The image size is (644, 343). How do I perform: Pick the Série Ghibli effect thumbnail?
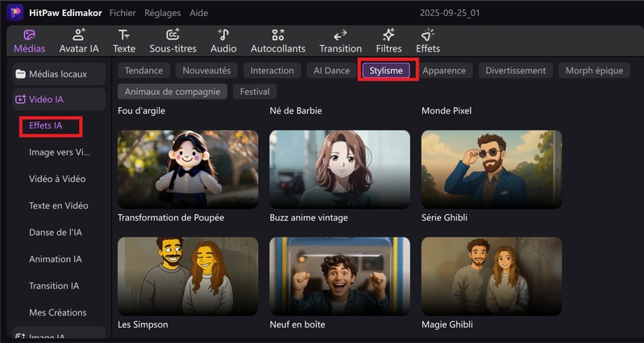491,169
